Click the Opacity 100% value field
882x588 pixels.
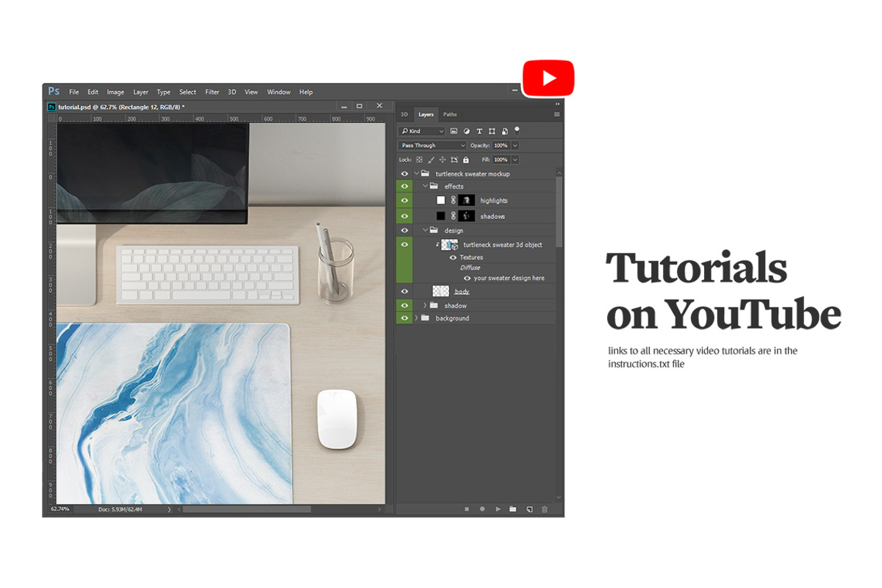click(x=501, y=146)
